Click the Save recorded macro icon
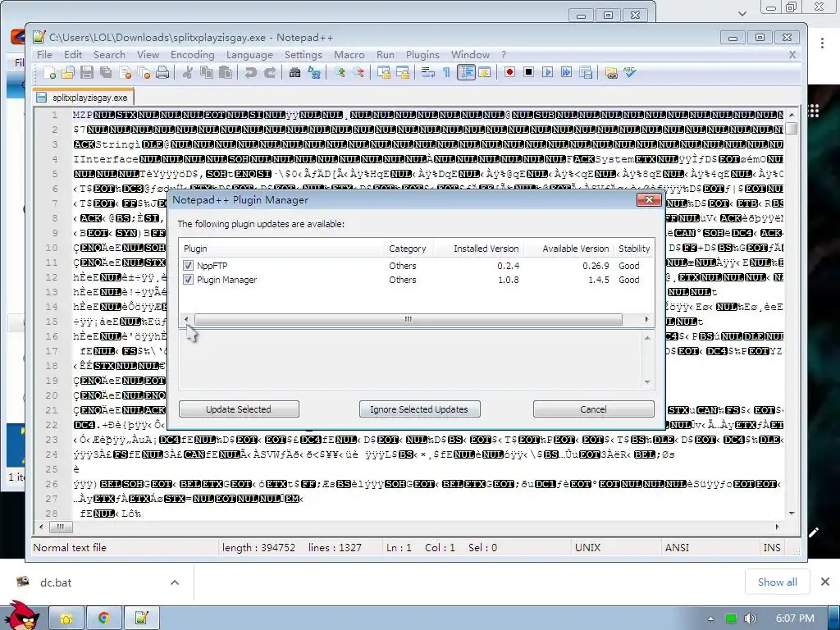Viewport: 840px width, 630px height. coord(586,72)
